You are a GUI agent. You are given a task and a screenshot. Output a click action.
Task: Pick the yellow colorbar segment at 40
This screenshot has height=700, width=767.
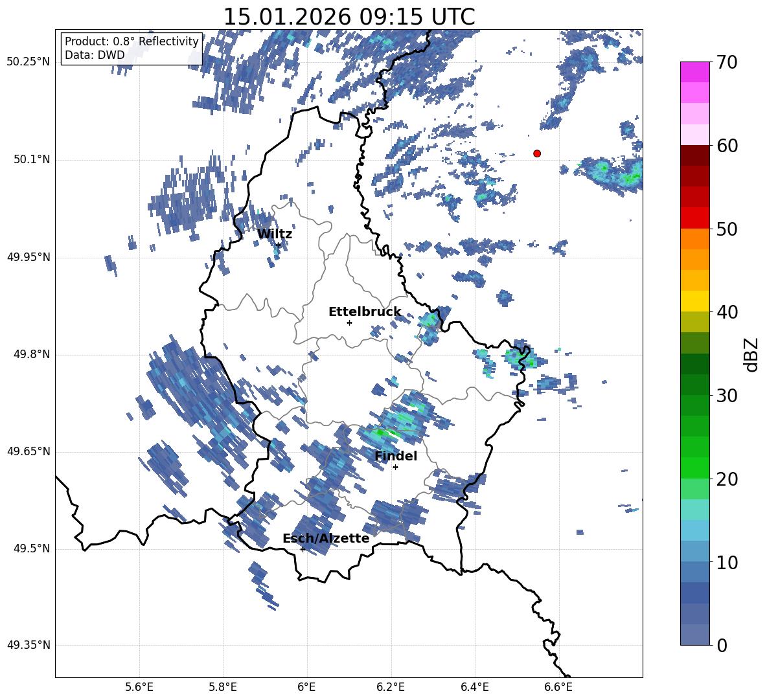tap(694, 301)
